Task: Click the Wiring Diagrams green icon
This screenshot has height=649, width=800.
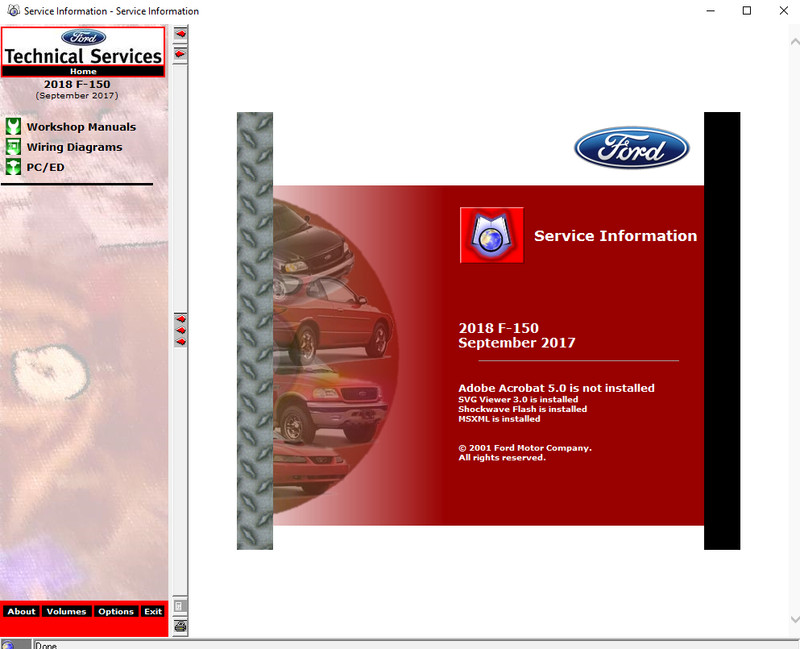Action: coord(13,147)
